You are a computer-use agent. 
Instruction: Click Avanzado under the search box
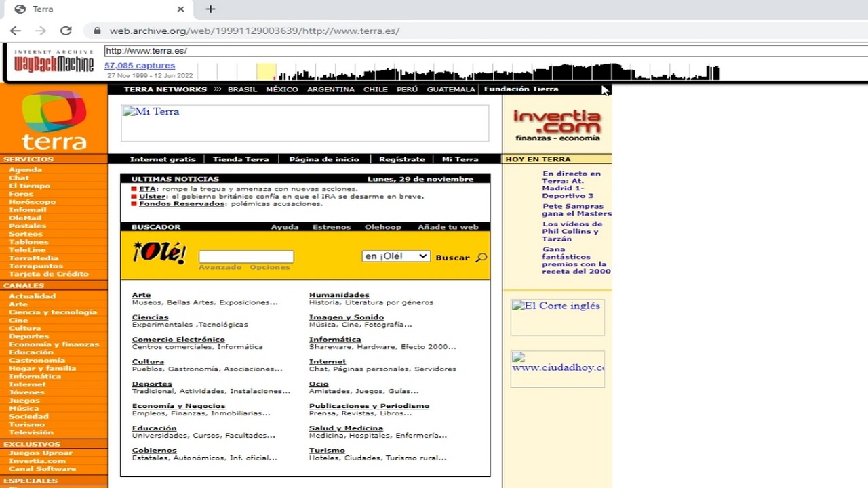(220, 267)
